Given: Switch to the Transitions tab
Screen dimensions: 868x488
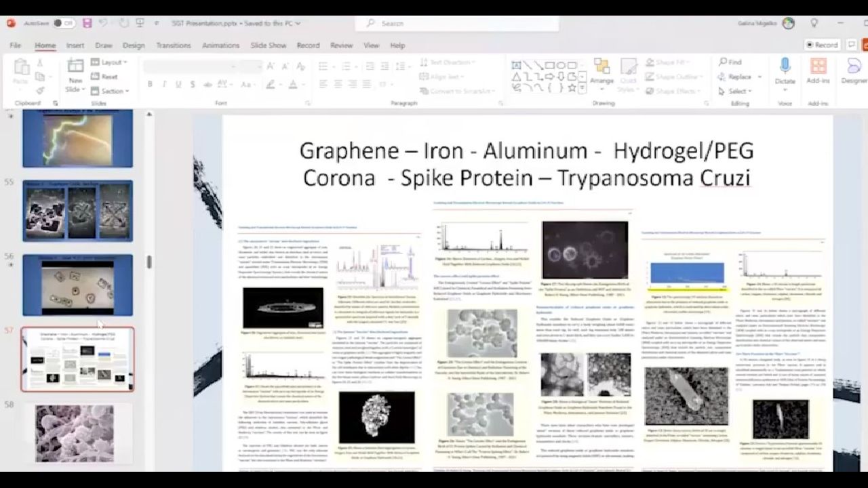Looking at the screenshot, I should [173, 45].
